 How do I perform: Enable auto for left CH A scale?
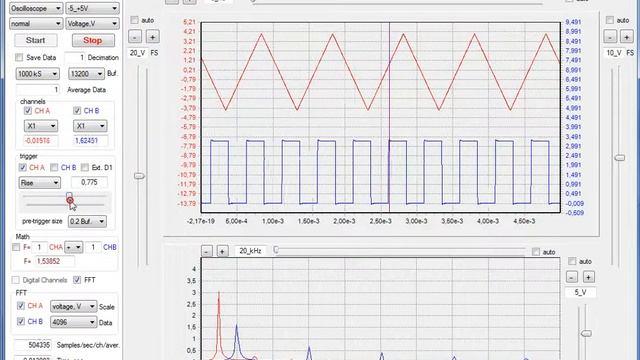point(134,20)
